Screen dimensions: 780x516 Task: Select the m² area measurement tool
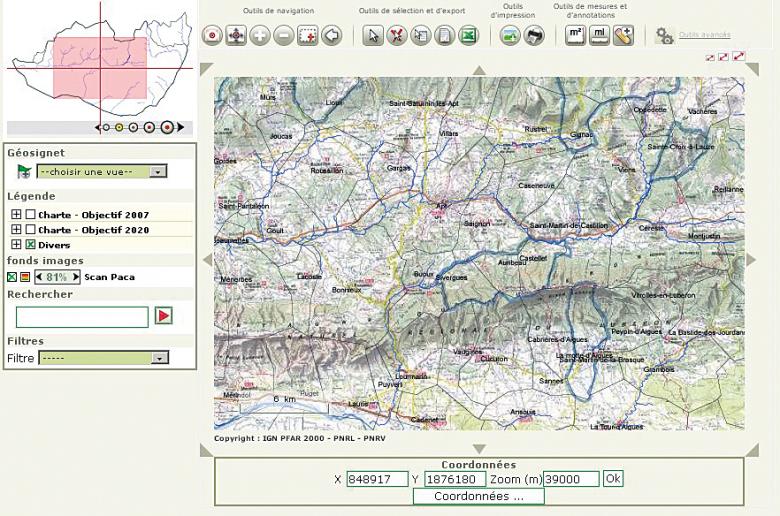click(x=576, y=35)
